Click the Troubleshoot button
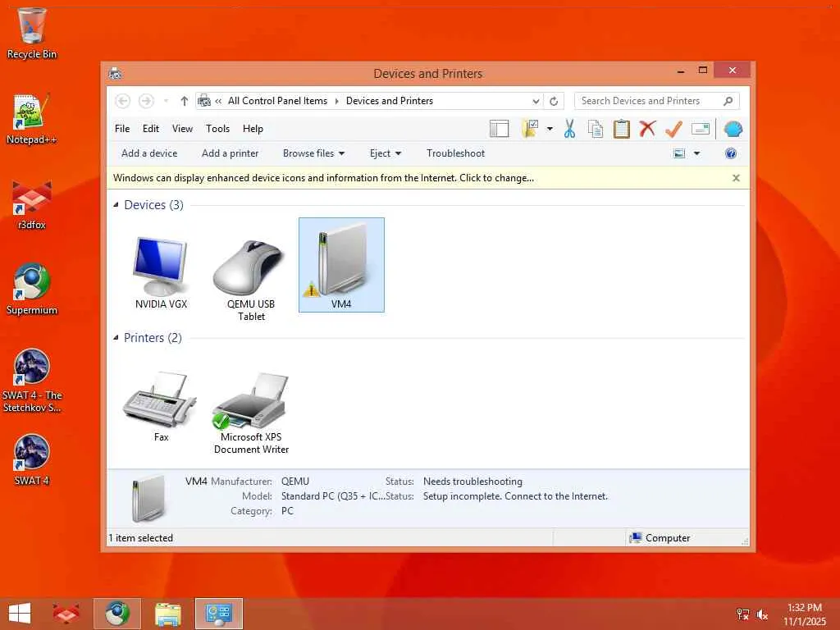Image resolution: width=840 pixels, height=630 pixels. pos(455,153)
